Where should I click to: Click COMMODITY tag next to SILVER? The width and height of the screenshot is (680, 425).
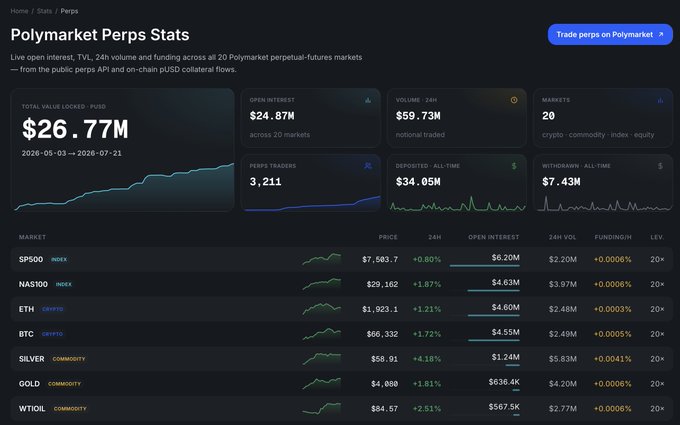coord(69,359)
